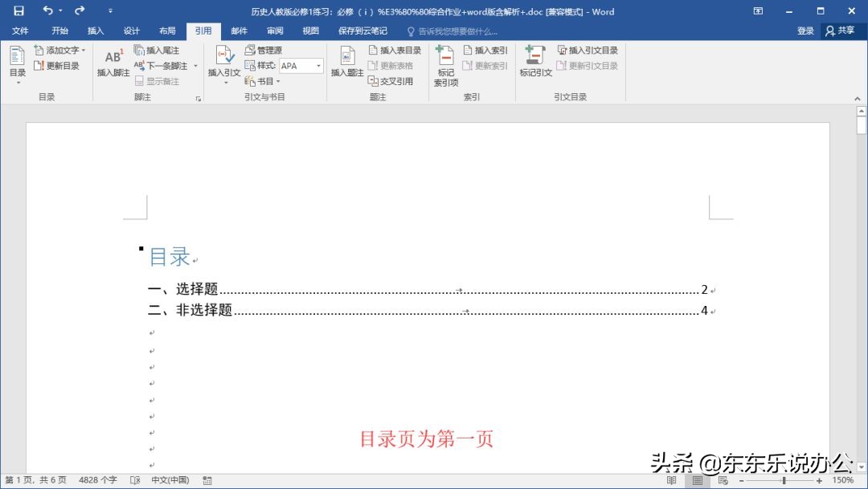
Task: Open the 下一条脚注 dropdown arrow
Action: pyautogui.click(x=194, y=65)
